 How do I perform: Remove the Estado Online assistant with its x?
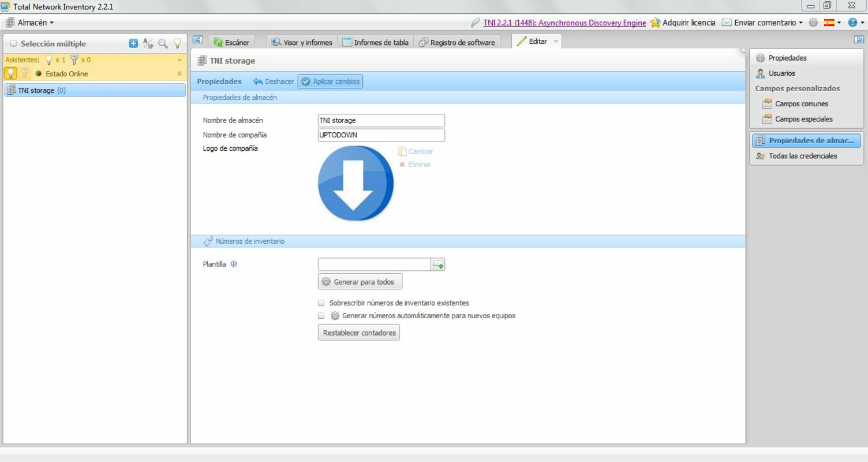(x=179, y=73)
